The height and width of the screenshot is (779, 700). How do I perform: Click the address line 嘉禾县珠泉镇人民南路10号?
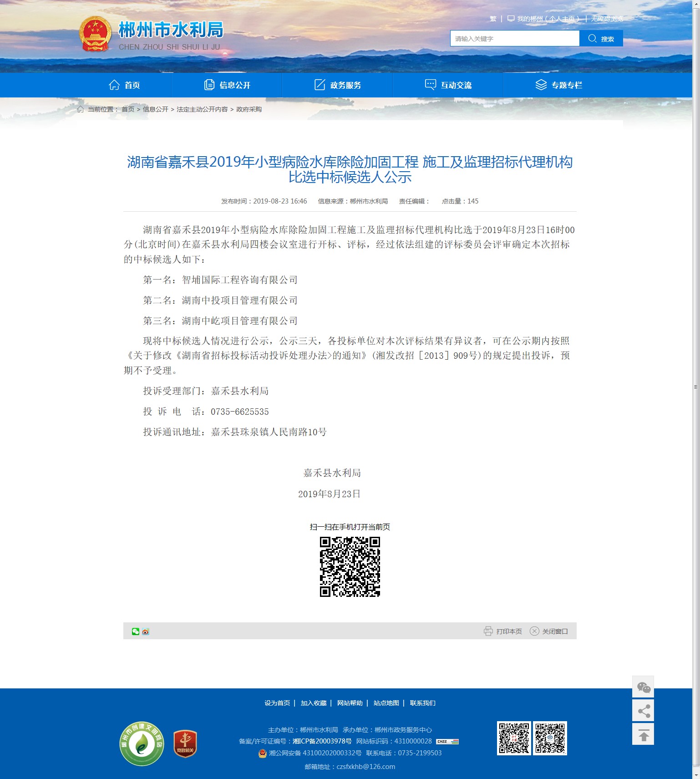(269, 432)
